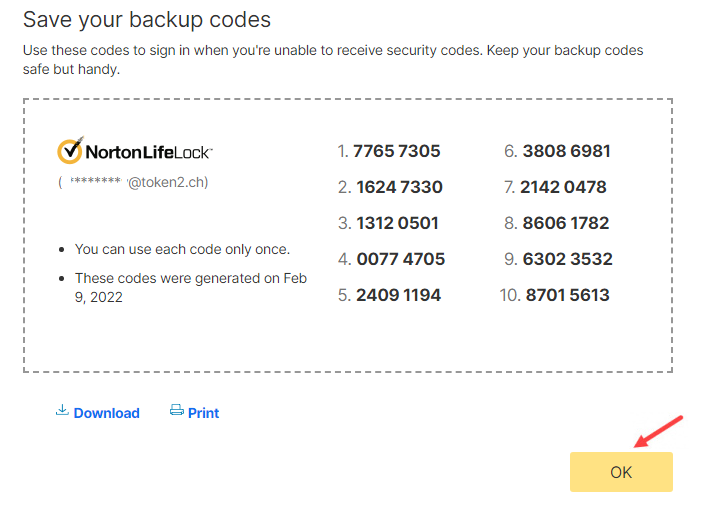Click the Print link text
The height and width of the screenshot is (505, 703).
[x=204, y=413]
